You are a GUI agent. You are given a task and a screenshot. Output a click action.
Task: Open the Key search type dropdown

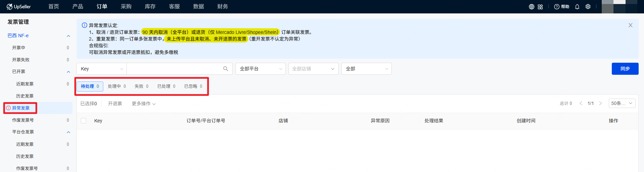[x=102, y=69]
